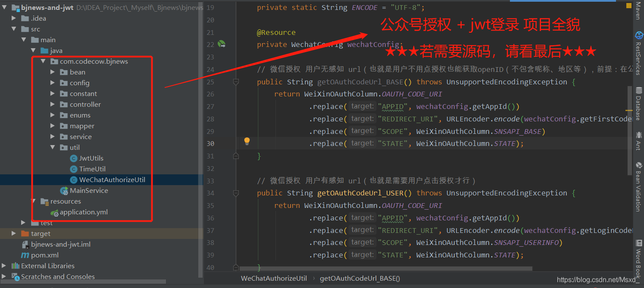Expand the bean package
Viewport: 644px width, 288px height.
(x=53, y=72)
